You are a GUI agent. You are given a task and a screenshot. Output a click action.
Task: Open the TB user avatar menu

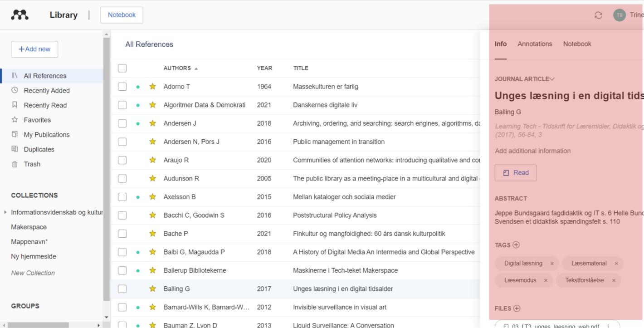(x=620, y=15)
